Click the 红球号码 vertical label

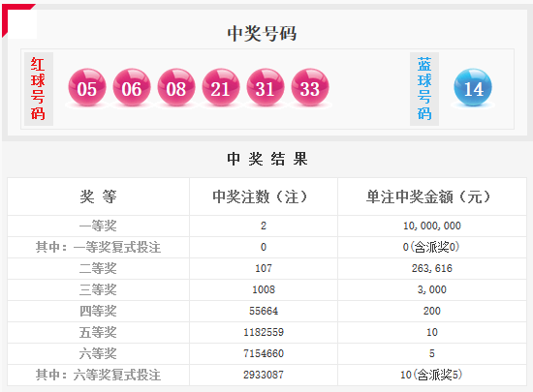(38, 89)
